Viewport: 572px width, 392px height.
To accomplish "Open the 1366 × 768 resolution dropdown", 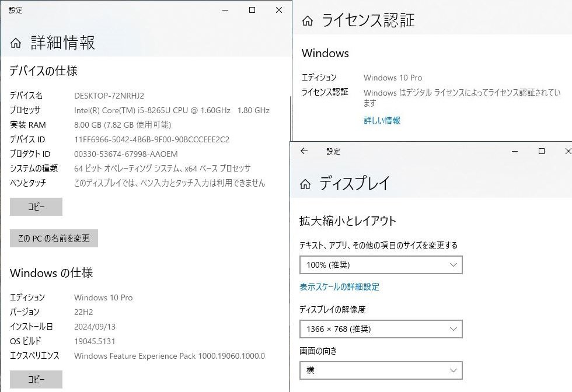I will pos(381,329).
